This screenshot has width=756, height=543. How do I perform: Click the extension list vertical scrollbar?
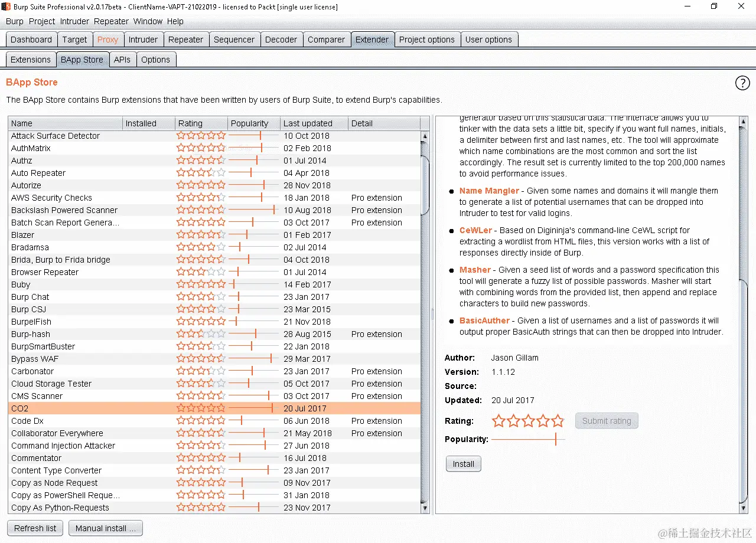coord(425,186)
